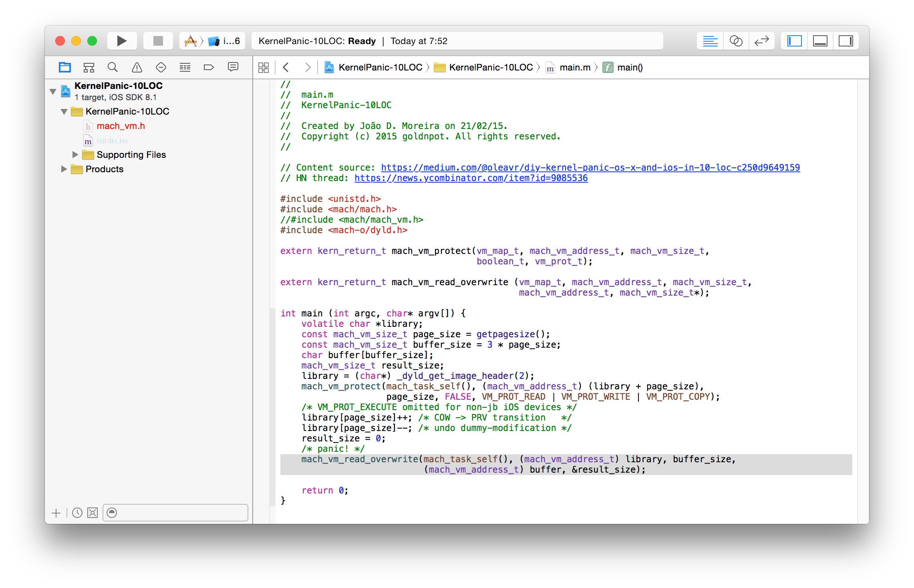Open the Find navigator magnifier icon

point(113,67)
